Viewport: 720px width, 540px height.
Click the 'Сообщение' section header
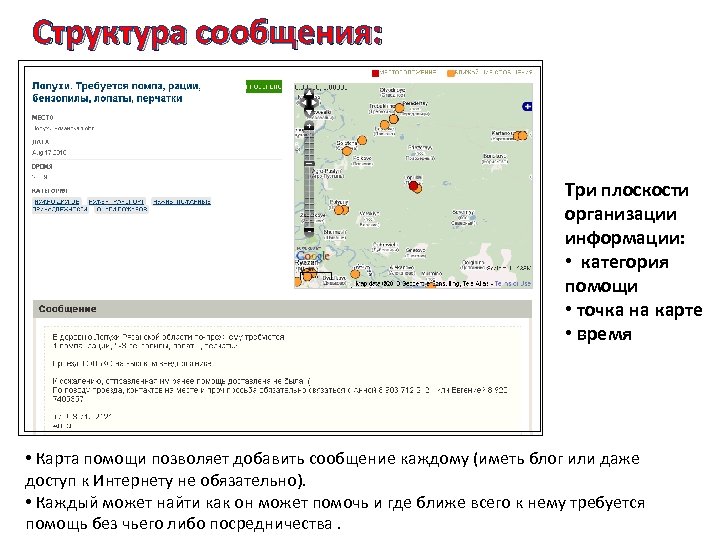282,309
